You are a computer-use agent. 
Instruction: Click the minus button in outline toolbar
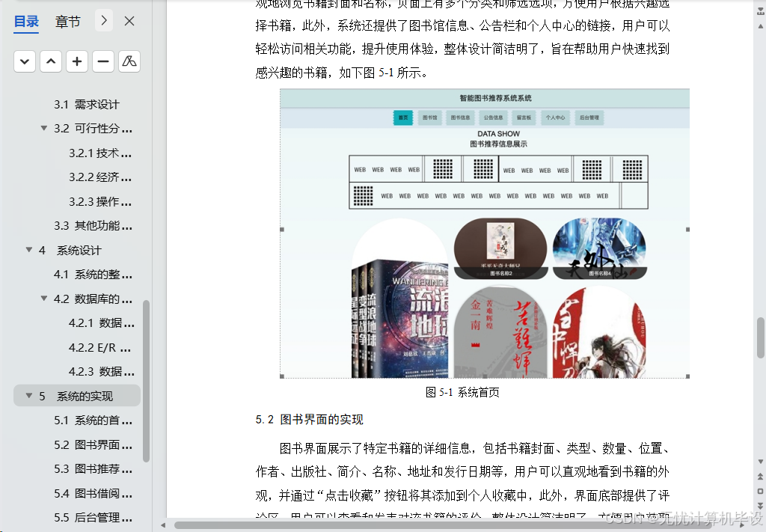click(103, 61)
